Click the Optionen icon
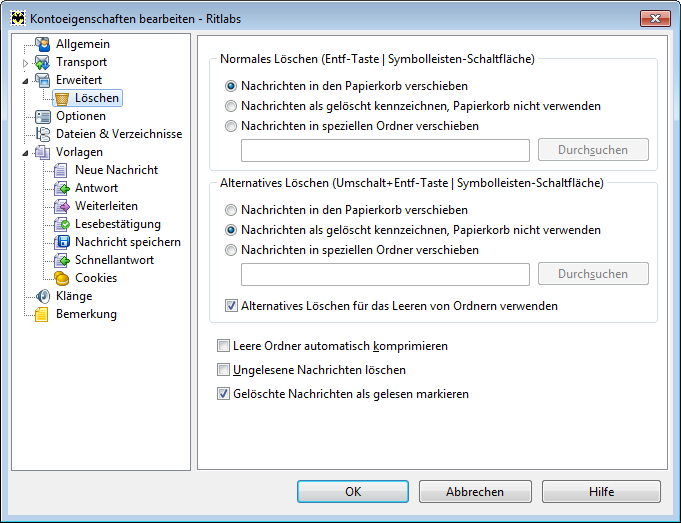 click(43, 116)
